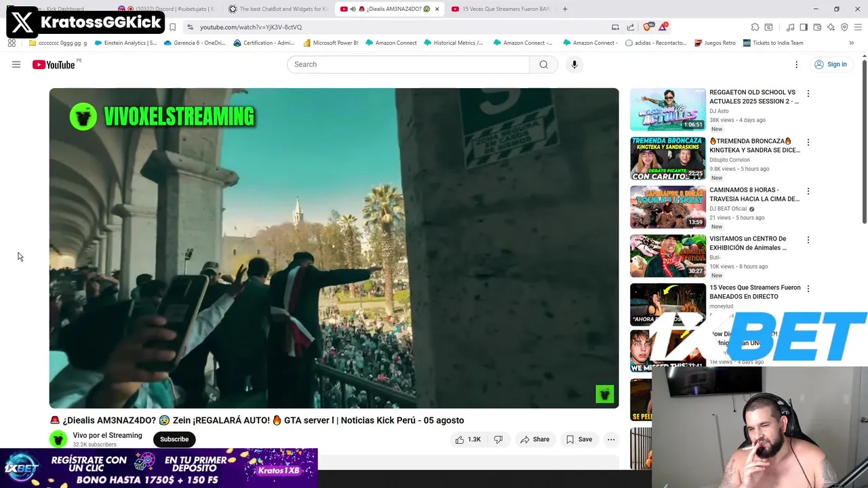Image resolution: width=868 pixels, height=488 pixels.
Task: Subscribe to Vivo por el Streaming
Action: pyautogui.click(x=174, y=439)
